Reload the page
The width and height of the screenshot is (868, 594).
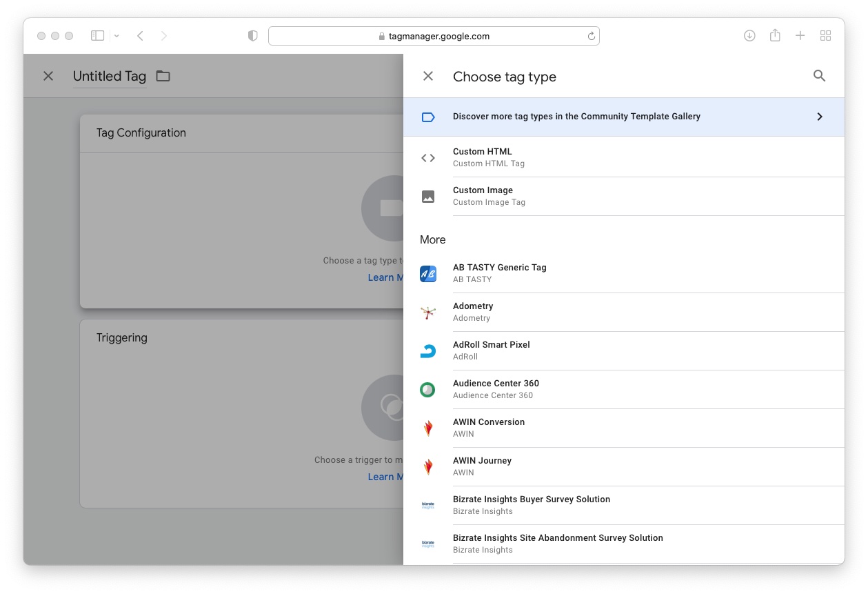(591, 36)
